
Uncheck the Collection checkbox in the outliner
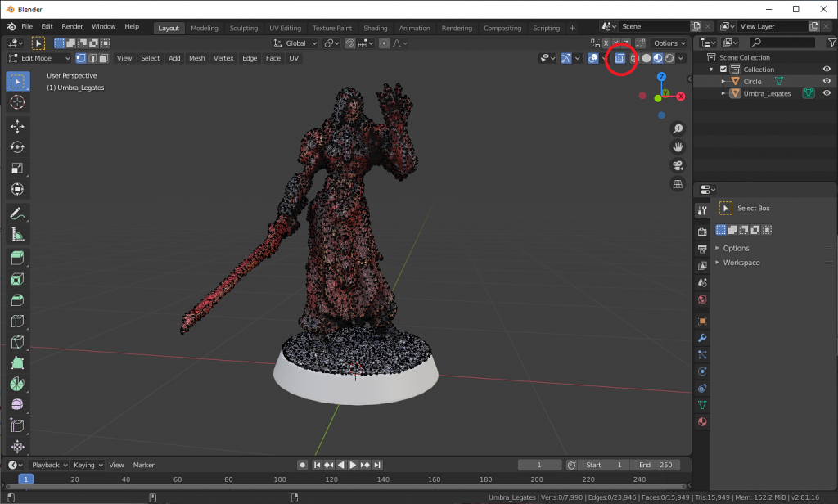(x=722, y=69)
